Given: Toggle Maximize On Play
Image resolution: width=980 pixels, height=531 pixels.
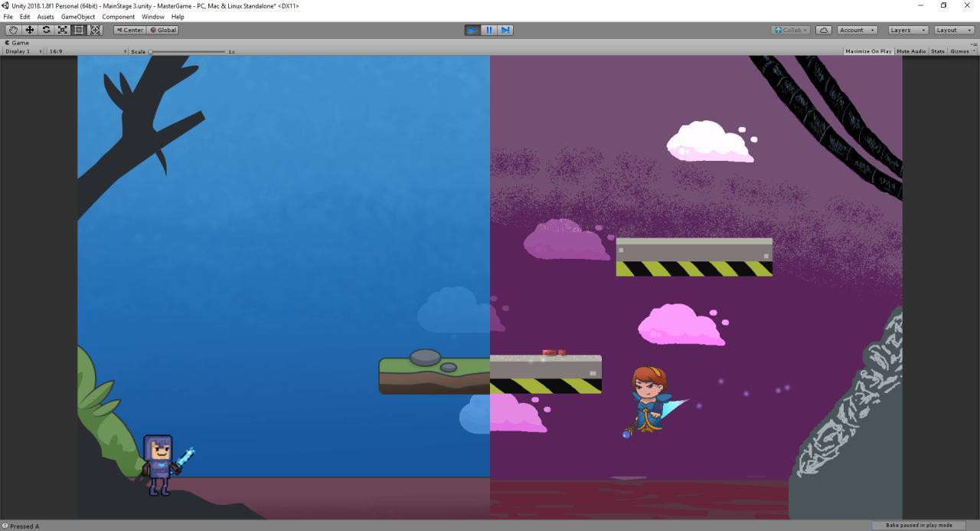Looking at the screenshot, I should tap(868, 51).
